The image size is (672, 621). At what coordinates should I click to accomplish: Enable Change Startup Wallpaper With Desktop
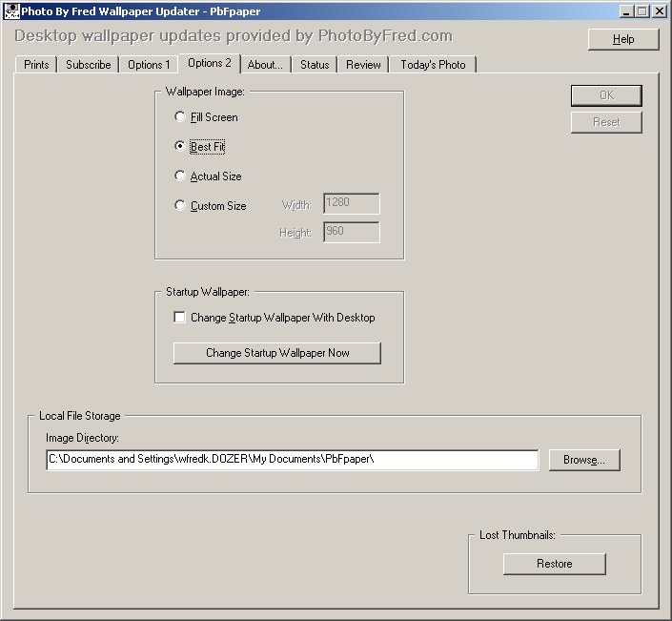click(x=180, y=318)
